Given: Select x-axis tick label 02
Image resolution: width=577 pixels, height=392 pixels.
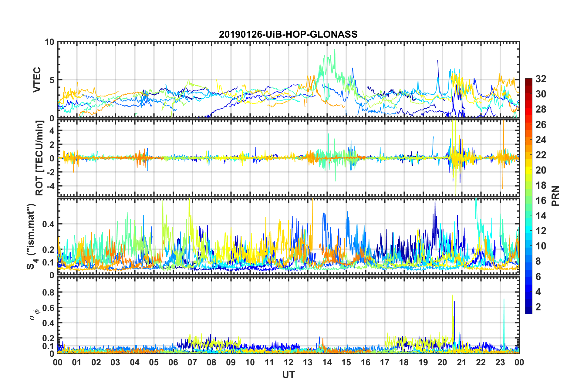Looking at the screenshot, I should tap(96, 362).
